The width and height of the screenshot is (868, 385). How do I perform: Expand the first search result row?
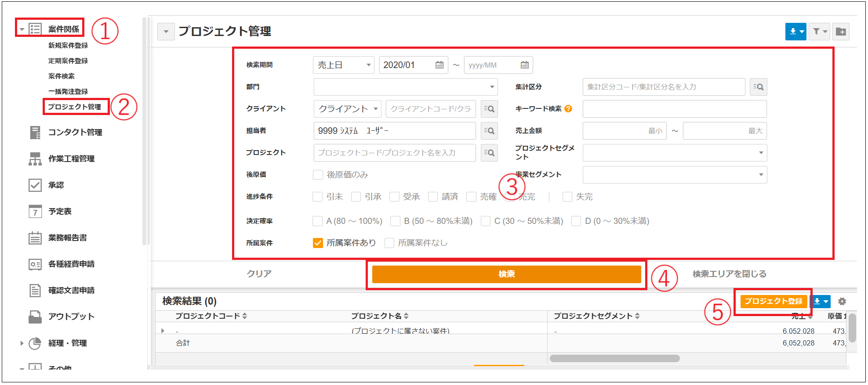tap(163, 331)
